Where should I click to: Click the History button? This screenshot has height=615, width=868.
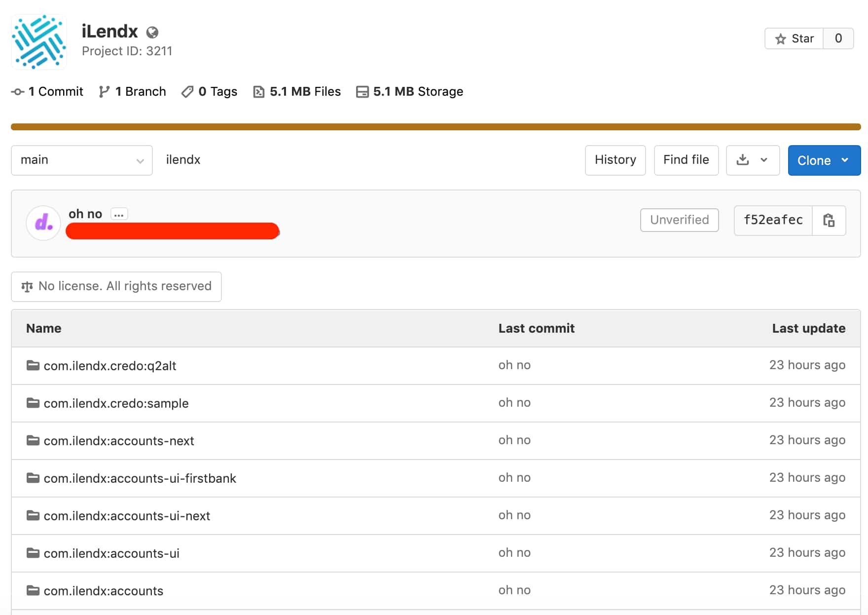[615, 160]
